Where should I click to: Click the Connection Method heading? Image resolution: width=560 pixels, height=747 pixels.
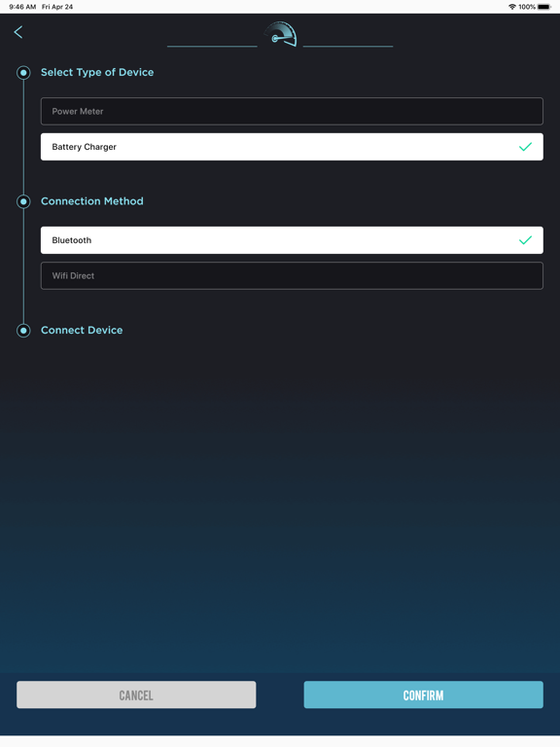[x=92, y=201]
